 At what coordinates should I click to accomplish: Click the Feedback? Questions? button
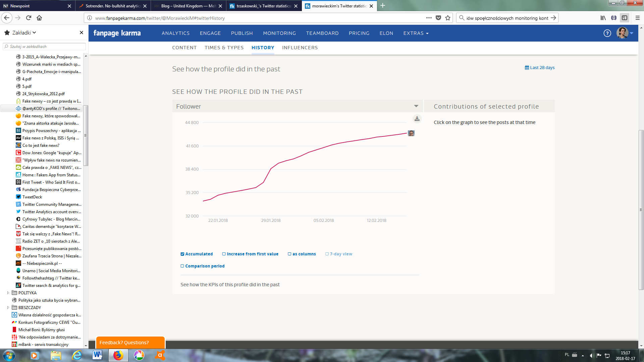pyautogui.click(x=130, y=343)
